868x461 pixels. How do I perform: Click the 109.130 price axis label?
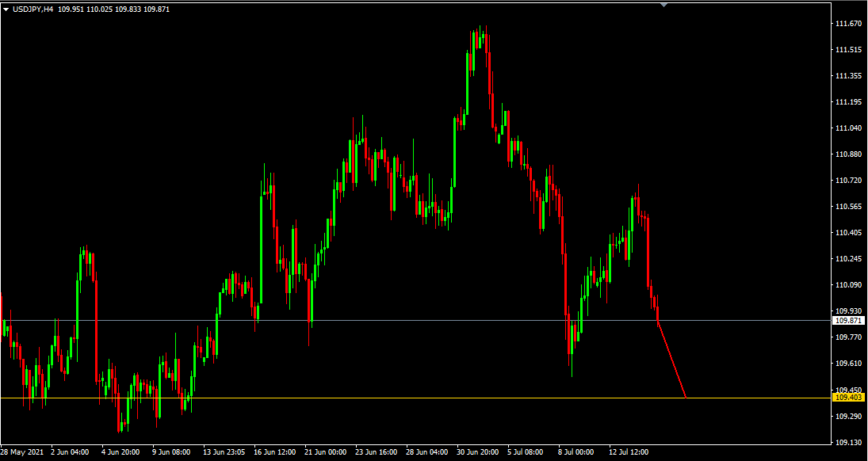pyautogui.click(x=849, y=442)
